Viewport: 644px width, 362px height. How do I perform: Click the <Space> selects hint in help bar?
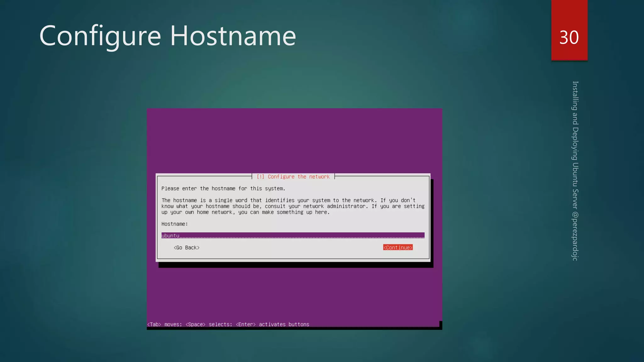[x=208, y=324]
